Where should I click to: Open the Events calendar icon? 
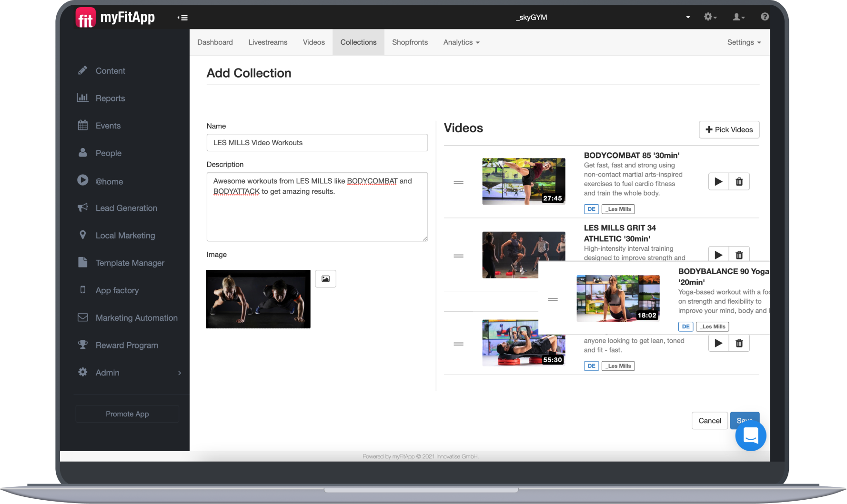click(x=83, y=125)
